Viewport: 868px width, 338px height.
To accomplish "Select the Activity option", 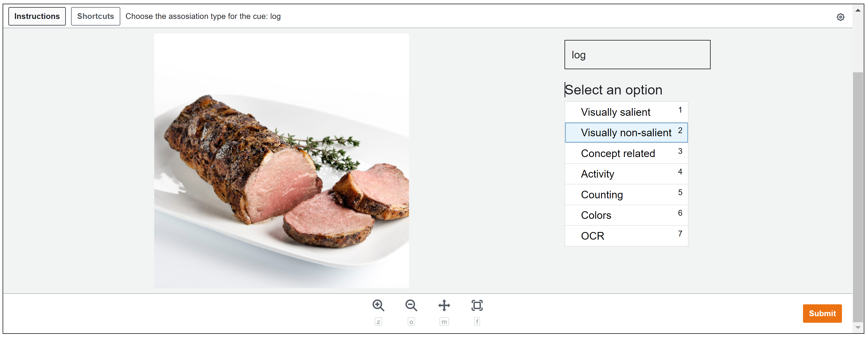I will (x=626, y=174).
